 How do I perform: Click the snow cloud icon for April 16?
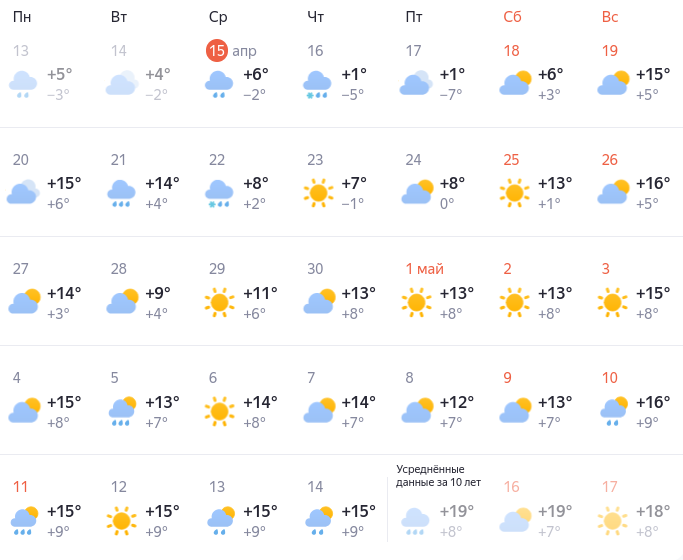click(318, 84)
